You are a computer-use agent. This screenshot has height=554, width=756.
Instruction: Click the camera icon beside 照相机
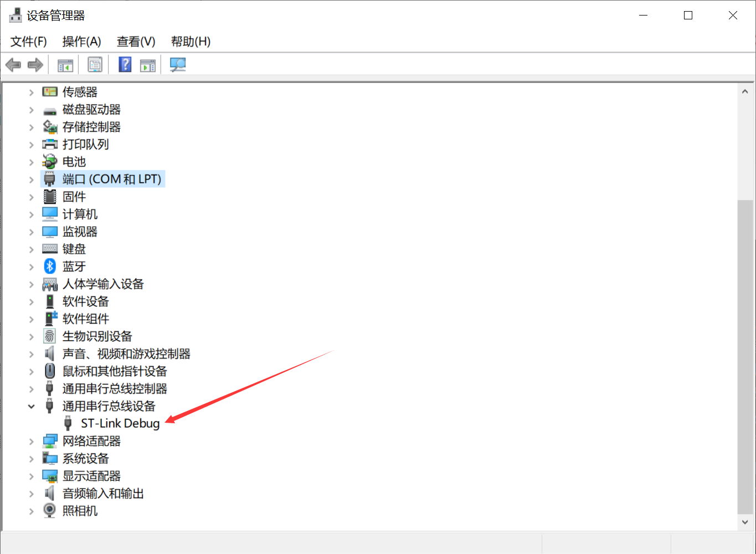(49, 510)
